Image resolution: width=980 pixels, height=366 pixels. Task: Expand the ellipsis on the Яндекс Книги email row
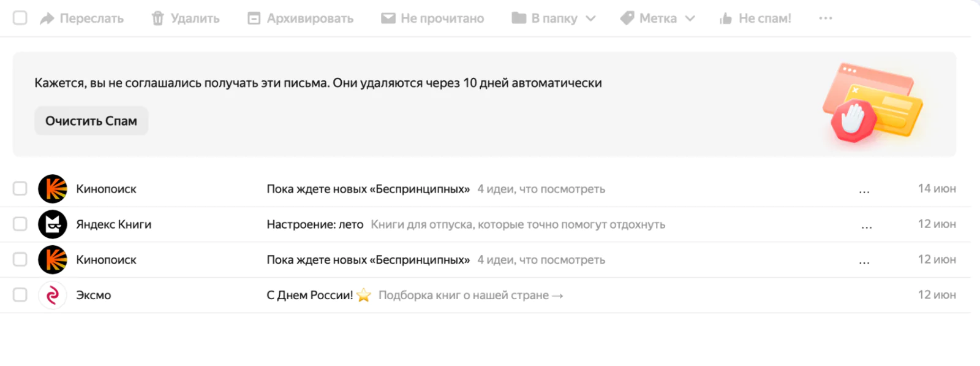(866, 226)
